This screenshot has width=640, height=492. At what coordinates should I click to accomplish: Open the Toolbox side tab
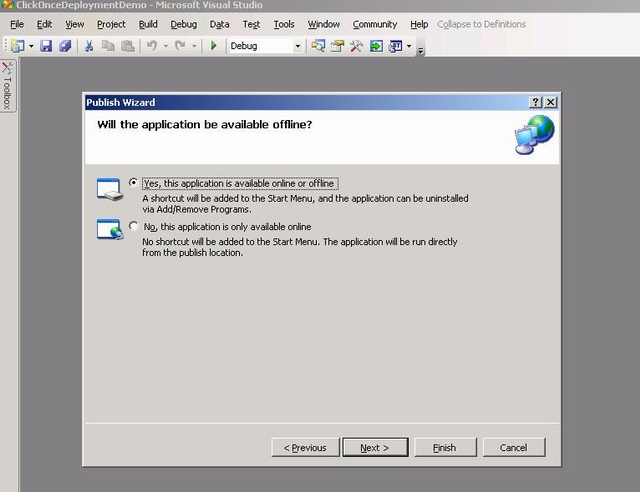[x=7, y=86]
